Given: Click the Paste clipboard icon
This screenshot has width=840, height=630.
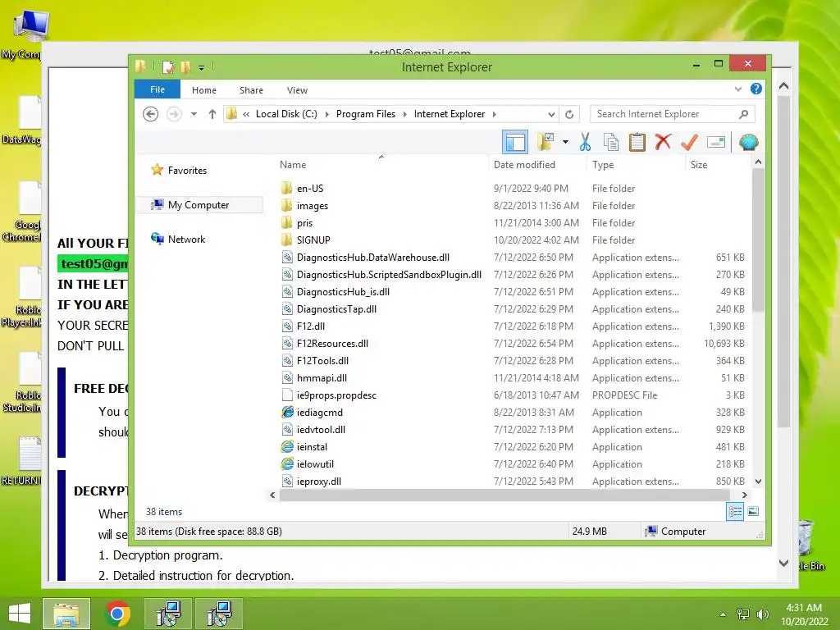Looking at the screenshot, I should coord(637,142).
